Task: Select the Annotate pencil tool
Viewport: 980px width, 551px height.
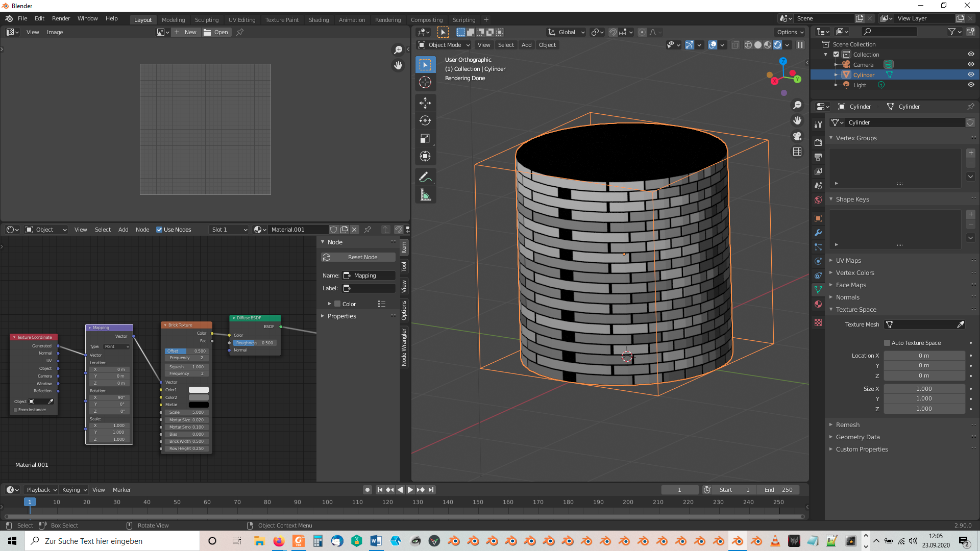Action: coord(425,177)
